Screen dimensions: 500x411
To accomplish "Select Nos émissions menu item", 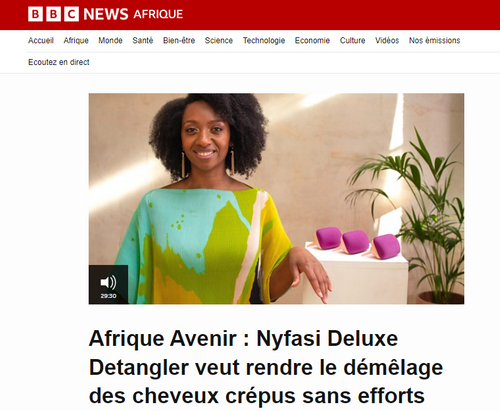I will 435,40.
